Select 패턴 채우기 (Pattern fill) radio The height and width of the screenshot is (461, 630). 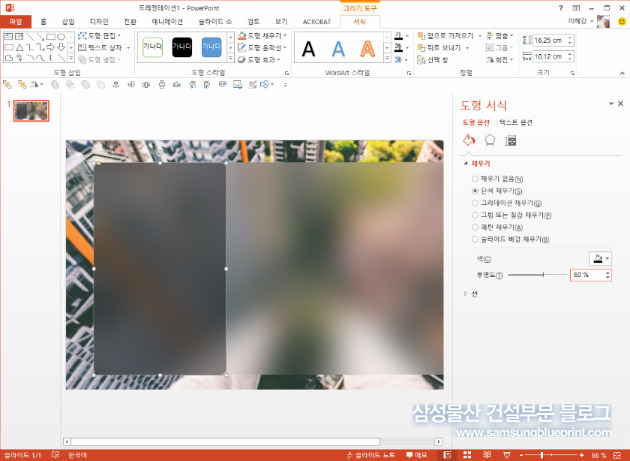(475, 227)
